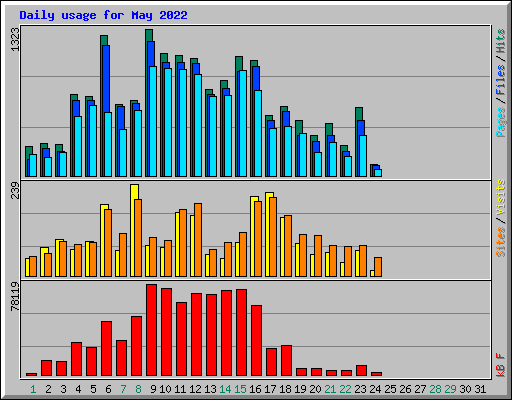Click the Visits legend label
This screenshot has height=400, width=512.
[x=500, y=198]
